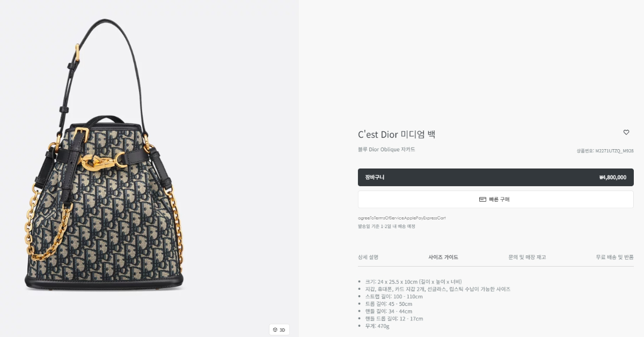Click the 1-2일 내 배송 예정 shipping note

click(x=386, y=226)
